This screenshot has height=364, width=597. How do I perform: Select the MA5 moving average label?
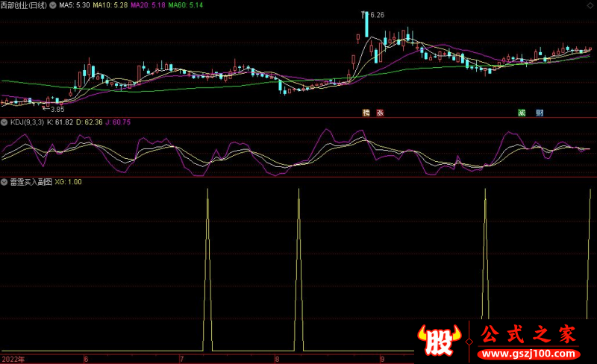(75, 5)
